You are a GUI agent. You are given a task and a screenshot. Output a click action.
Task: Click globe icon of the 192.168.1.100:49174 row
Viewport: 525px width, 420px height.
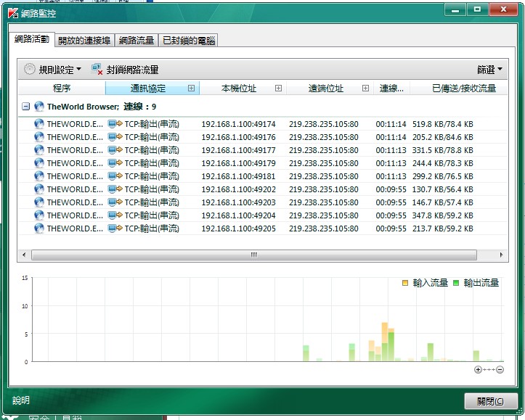pyautogui.click(x=39, y=124)
